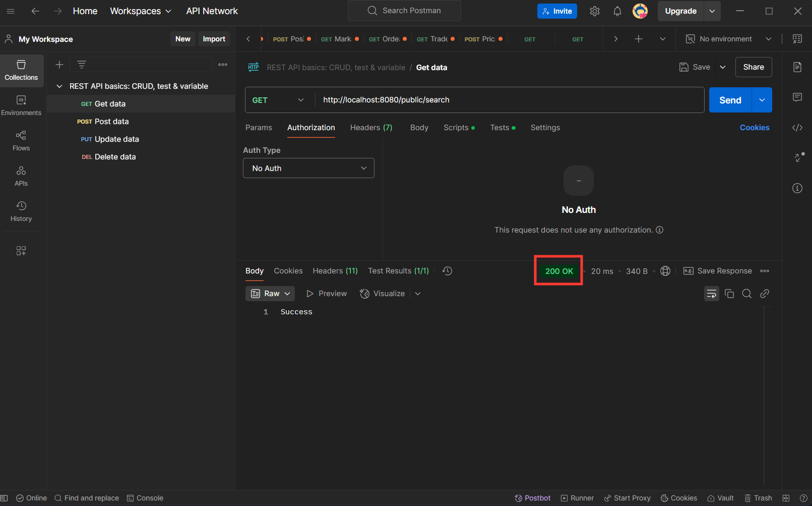Open the response Cookies tab
The height and width of the screenshot is (506, 812).
pyautogui.click(x=288, y=271)
